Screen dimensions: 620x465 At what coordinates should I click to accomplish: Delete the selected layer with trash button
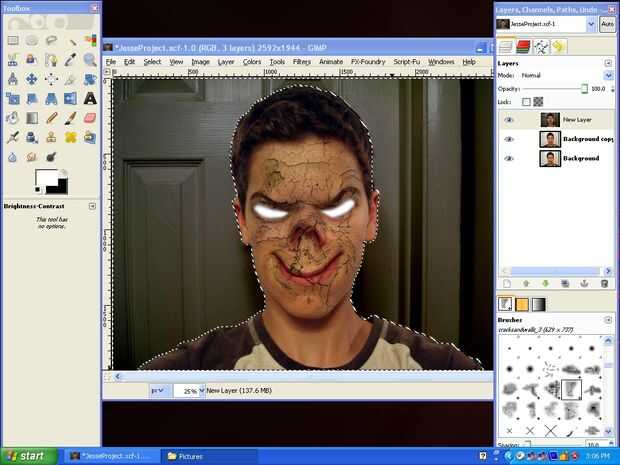pyautogui.click(x=604, y=284)
